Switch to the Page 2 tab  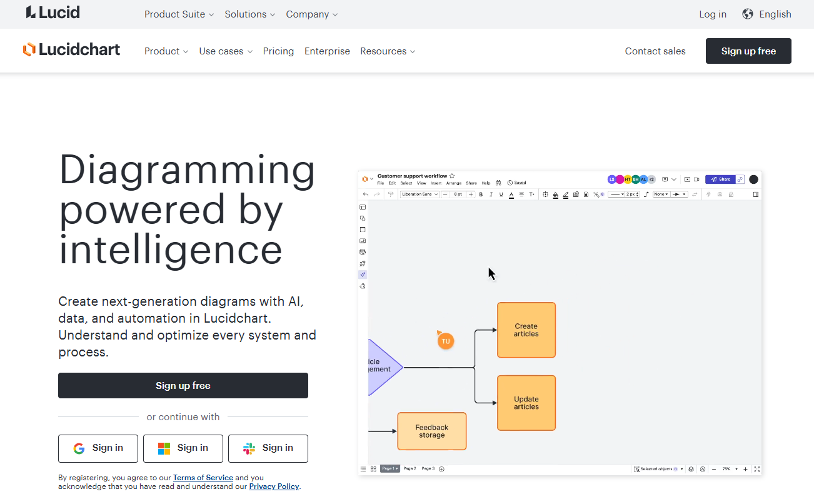[x=410, y=468]
